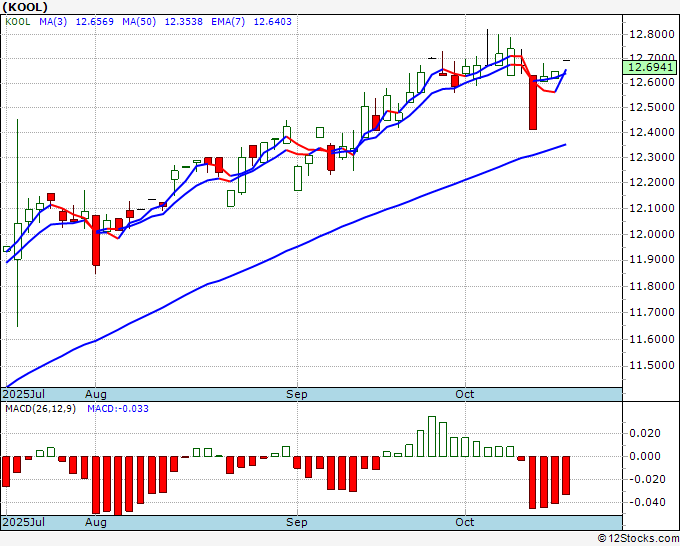The image size is (680, 546).
Task: Select the 12.2000 price axis label
Action: point(652,182)
